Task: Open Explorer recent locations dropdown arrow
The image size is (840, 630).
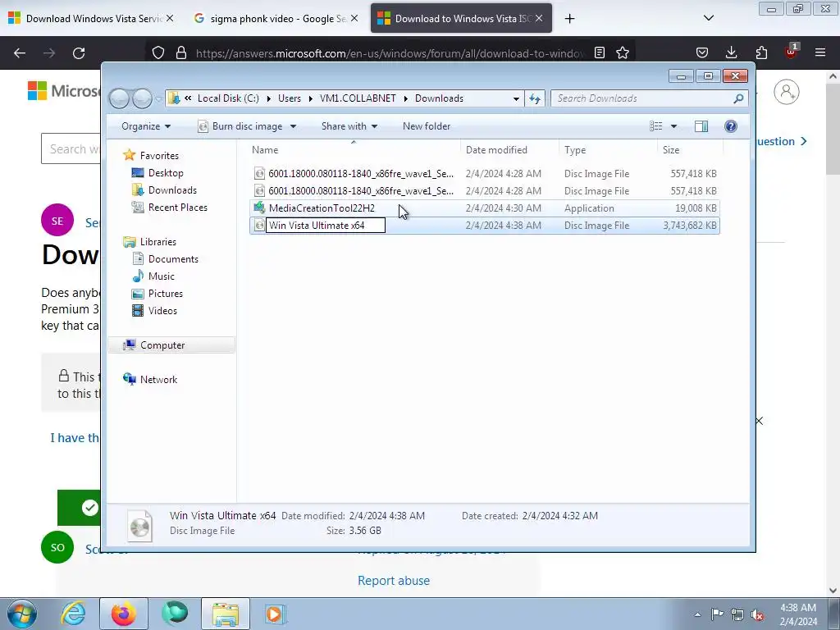Action: (x=158, y=98)
